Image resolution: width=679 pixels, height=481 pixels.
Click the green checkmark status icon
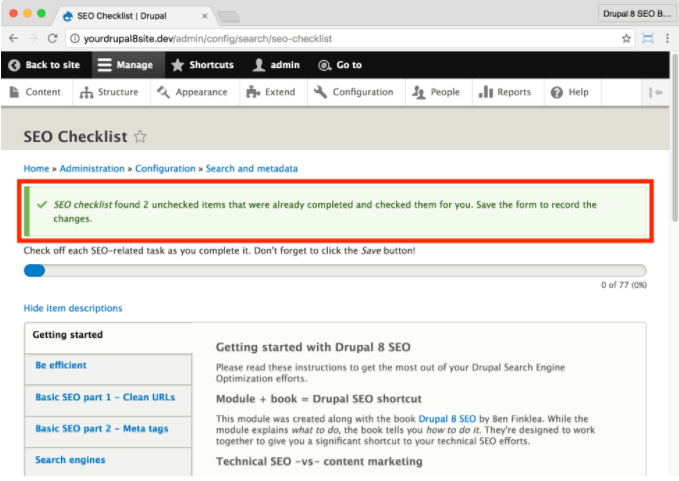tap(42, 204)
